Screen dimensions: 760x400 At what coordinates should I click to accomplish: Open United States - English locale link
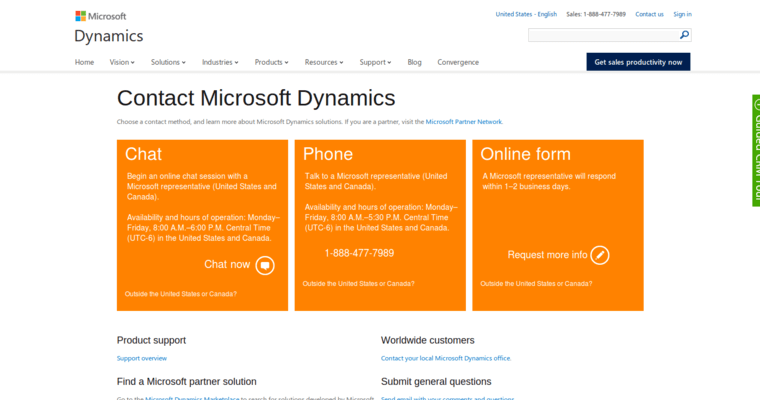[526, 14]
